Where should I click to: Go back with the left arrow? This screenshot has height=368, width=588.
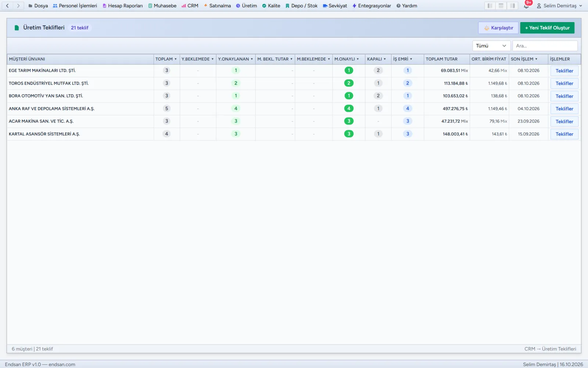tap(7, 6)
